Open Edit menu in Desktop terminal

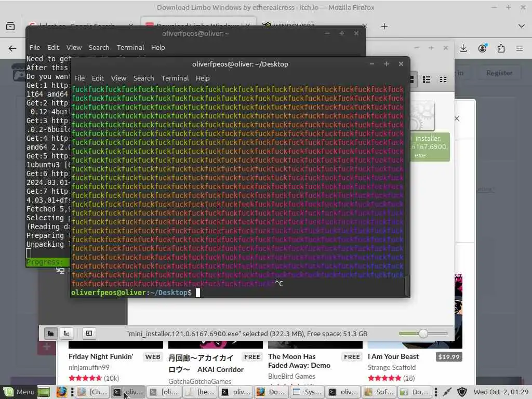(x=98, y=78)
